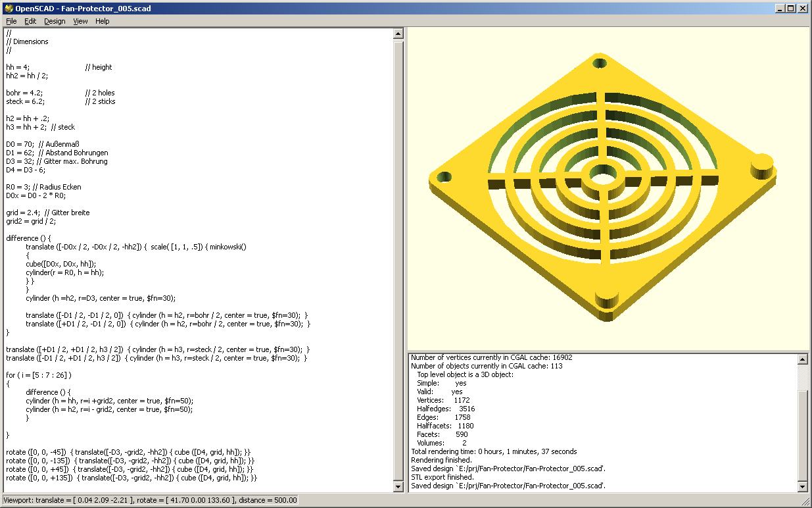Maximize the OpenSCAD window

click(791, 9)
